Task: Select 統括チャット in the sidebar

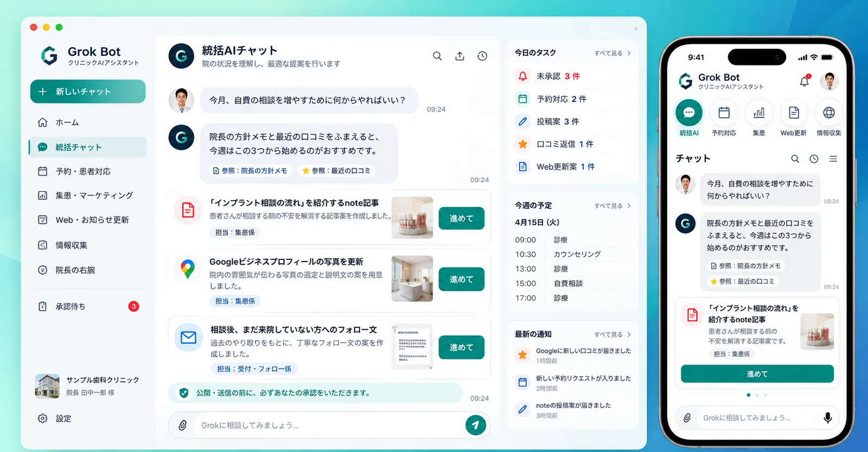Action: point(88,147)
